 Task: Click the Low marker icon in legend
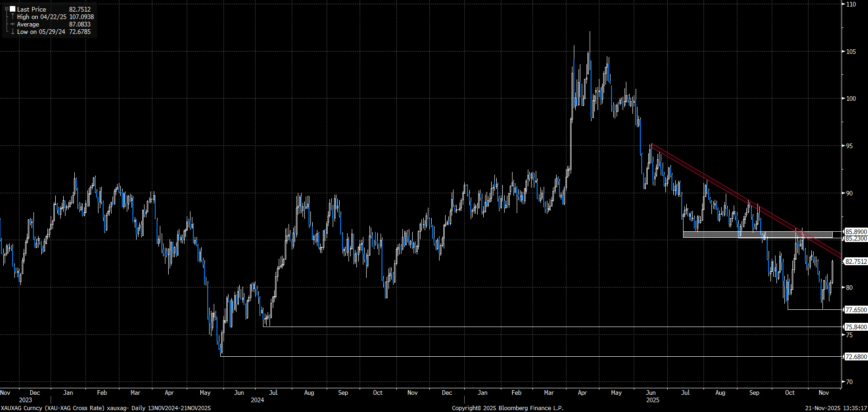(x=13, y=32)
